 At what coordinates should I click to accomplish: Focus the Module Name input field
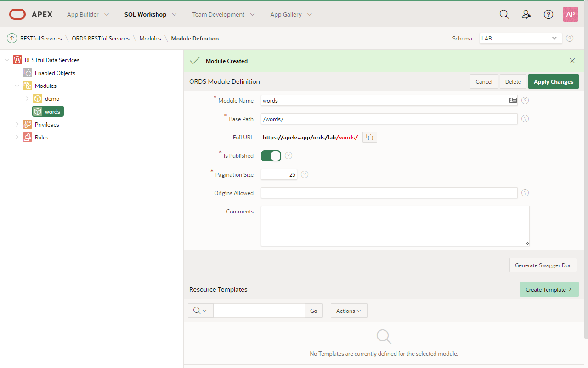[x=389, y=100]
